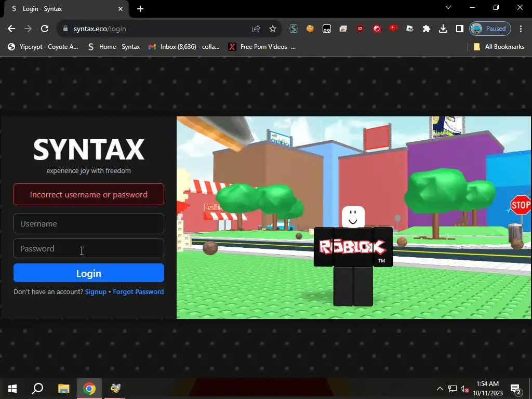Click the browser forward arrow
The image size is (532, 399).
(28, 29)
